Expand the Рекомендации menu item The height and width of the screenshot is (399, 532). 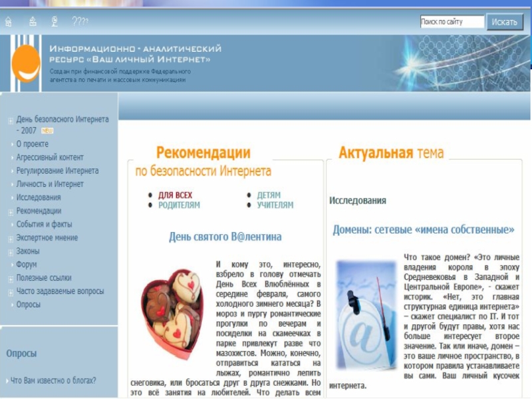point(11,211)
